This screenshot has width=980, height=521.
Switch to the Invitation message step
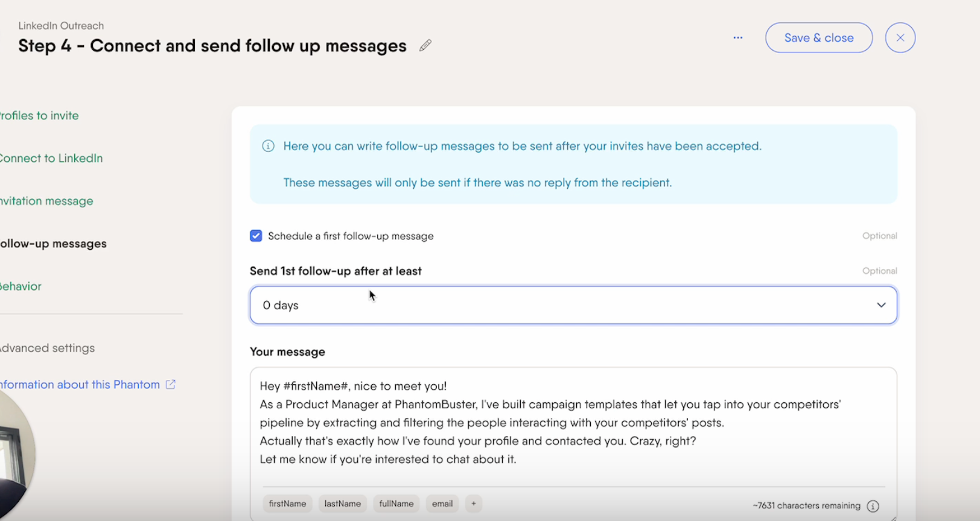46,201
